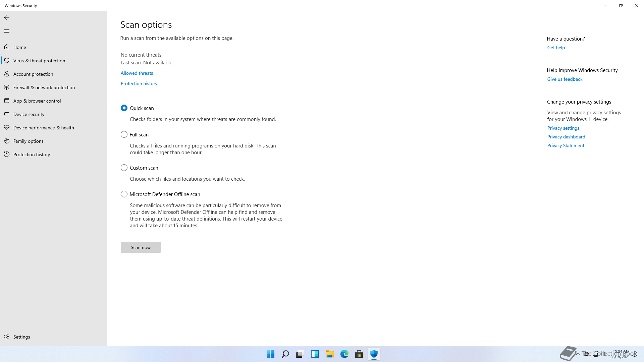644x362 pixels.
Task: Go back using the back arrow
Action: [7, 17]
